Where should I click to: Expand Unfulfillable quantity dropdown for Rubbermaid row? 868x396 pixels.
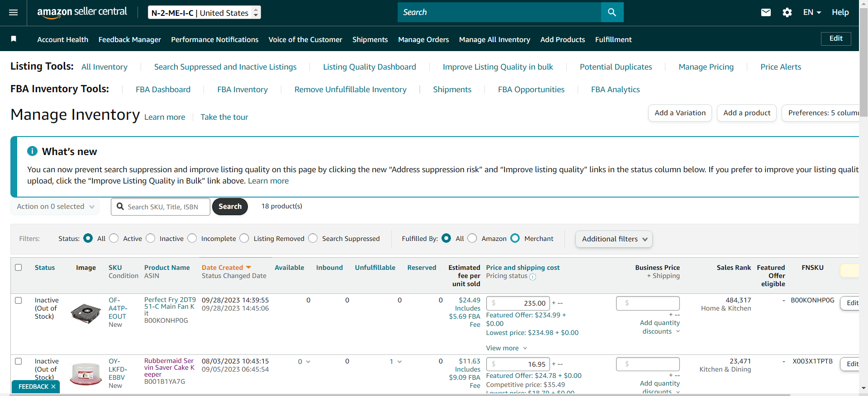[396, 362]
